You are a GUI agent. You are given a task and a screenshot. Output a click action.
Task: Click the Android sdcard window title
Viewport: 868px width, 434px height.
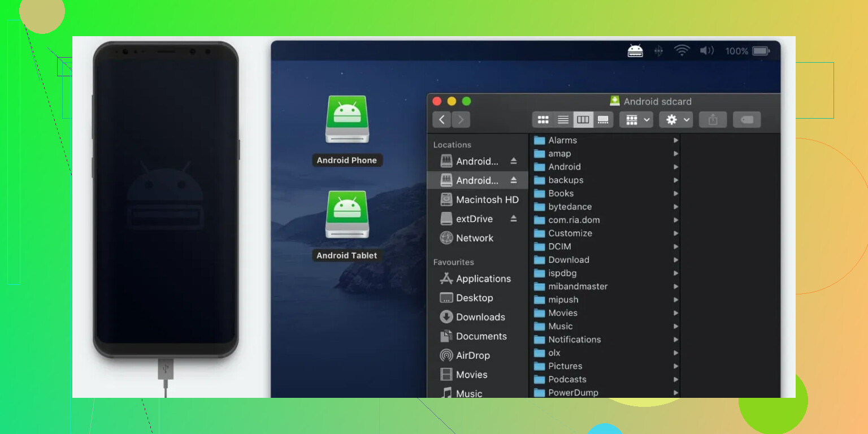pyautogui.click(x=658, y=102)
